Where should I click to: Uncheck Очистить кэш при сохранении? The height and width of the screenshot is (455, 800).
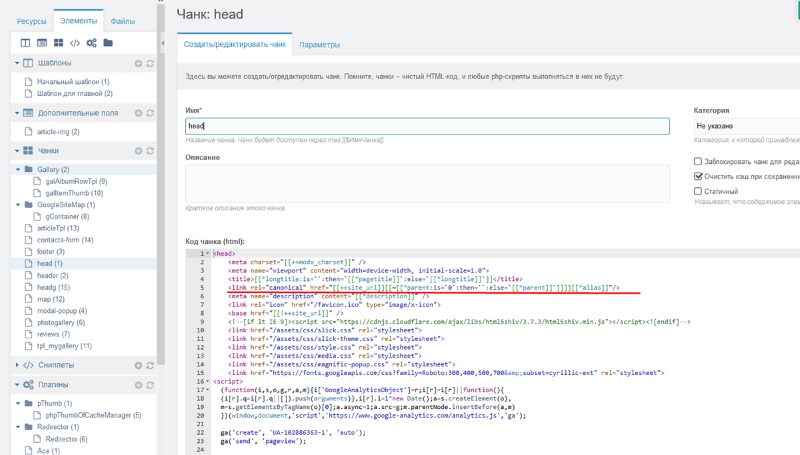click(697, 176)
